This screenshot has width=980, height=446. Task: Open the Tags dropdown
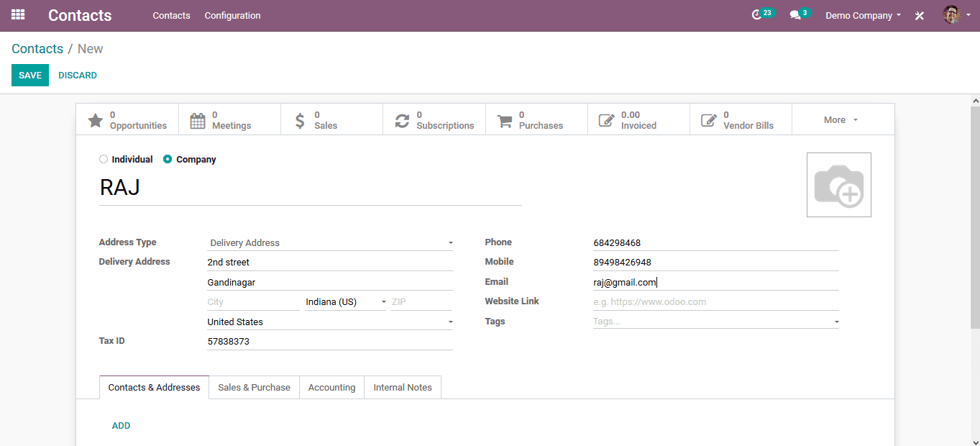tap(716, 322)
